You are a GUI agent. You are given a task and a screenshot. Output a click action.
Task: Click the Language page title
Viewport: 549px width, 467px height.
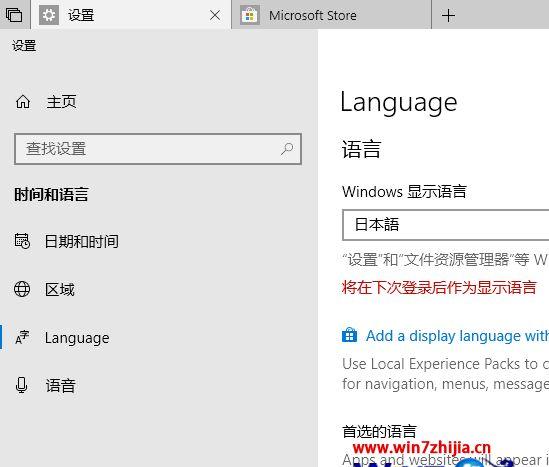pos(399,102)
